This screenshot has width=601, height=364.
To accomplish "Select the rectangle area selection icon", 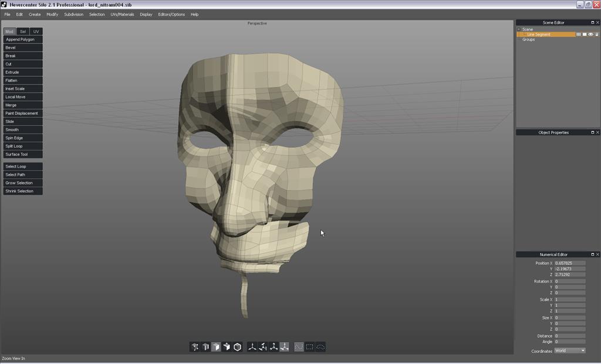I will click(310, 347).
